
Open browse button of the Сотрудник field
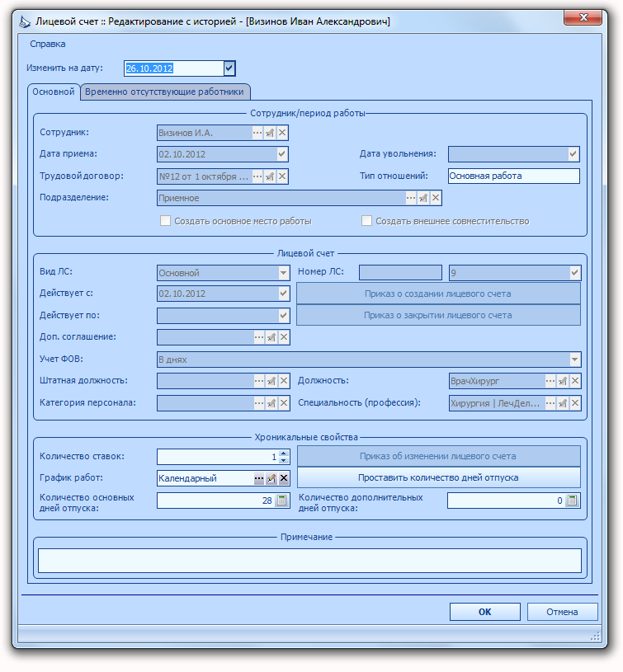click(257, 133)
